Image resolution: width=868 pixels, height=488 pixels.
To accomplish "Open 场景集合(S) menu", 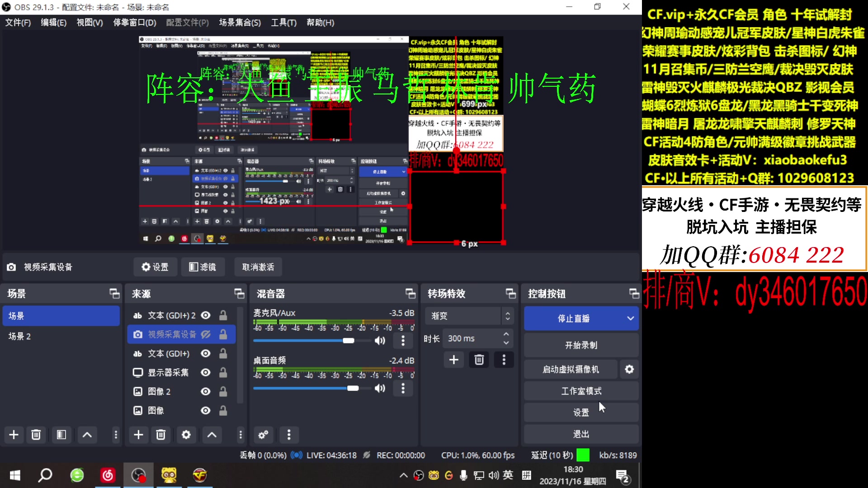I will pos(240,23).
